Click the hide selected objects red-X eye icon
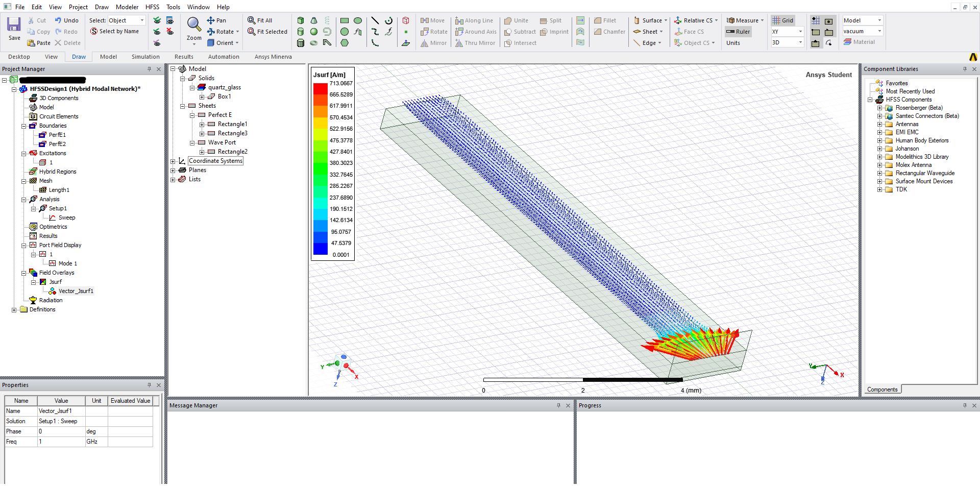Image resolution: width=980 pixels, height=486 pixels. (170, 32)
